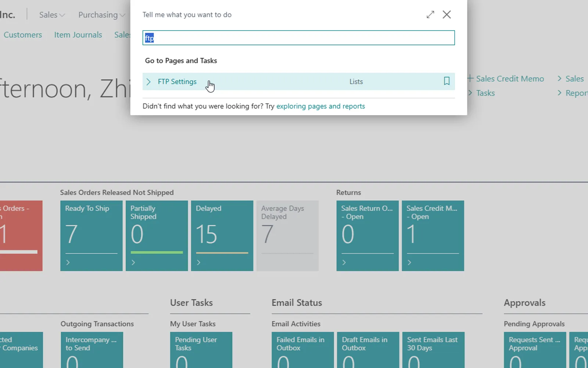Open the Partially Shipped tile

coord(157,236)
